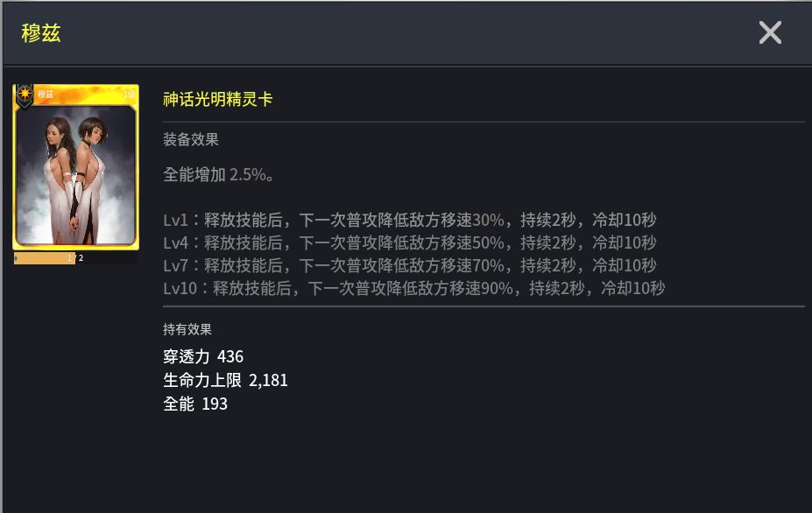Close the 穆兹 card detail dialog

[770, 33]
